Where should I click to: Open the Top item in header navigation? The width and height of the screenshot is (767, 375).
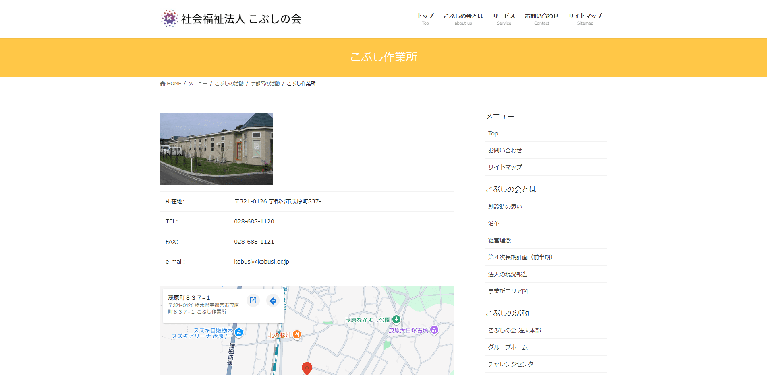coord(425,19)
